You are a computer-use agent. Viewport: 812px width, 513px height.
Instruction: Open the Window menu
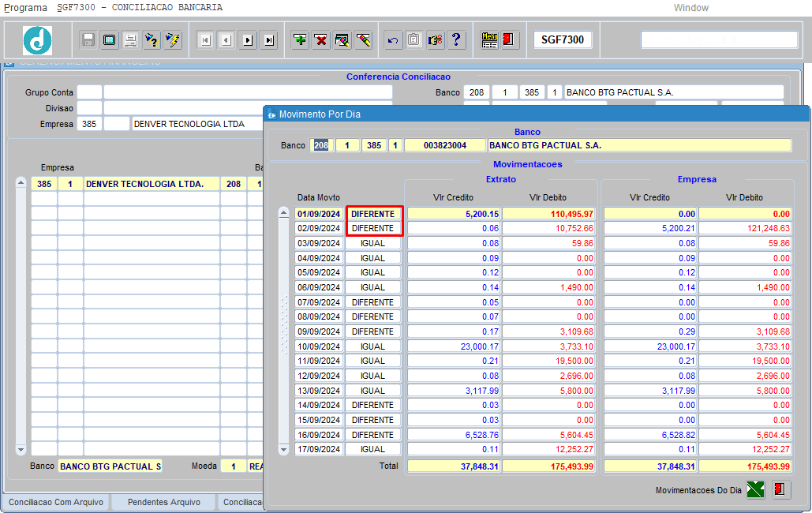pos(690,8)
